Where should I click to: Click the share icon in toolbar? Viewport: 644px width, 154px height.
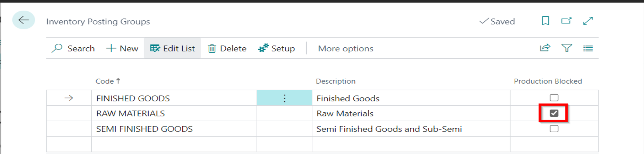[x=545, y=48]
